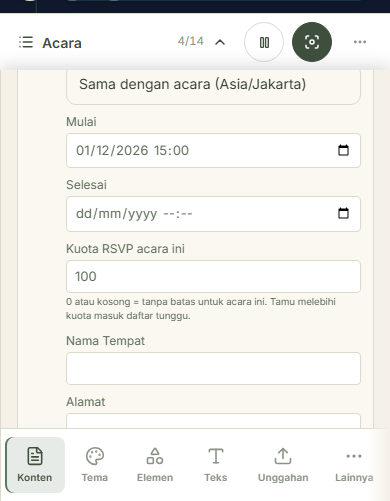Click the Alamat input field

point(213,421)
